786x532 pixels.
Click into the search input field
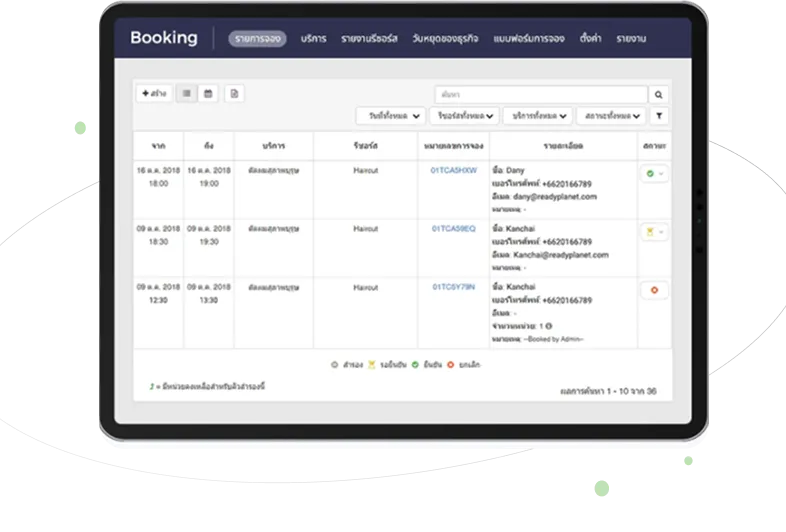point(540,94)
